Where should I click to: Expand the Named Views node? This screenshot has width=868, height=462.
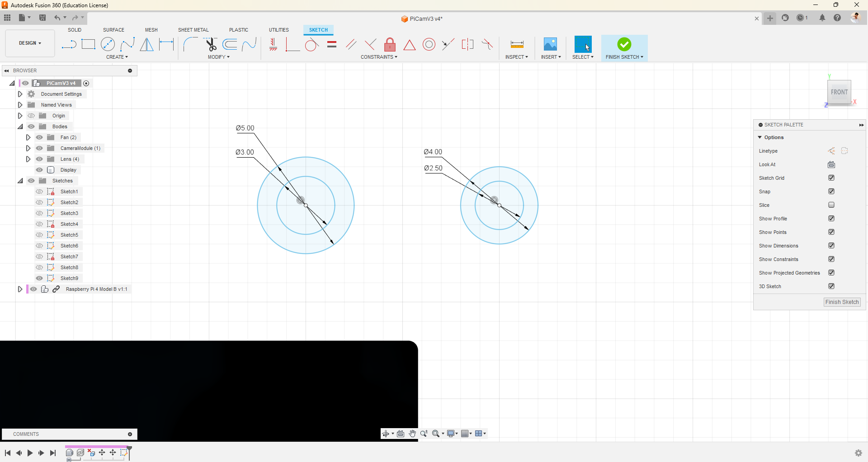click(20, 105)
